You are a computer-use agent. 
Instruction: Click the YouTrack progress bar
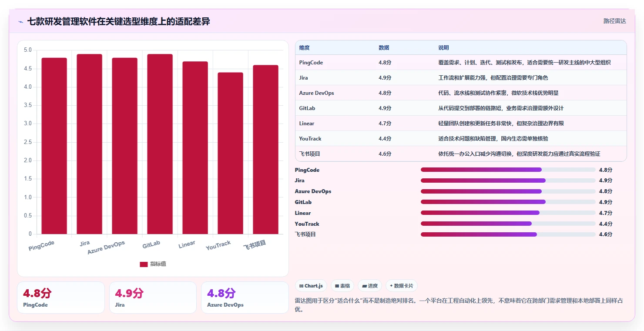pos(508,224)
